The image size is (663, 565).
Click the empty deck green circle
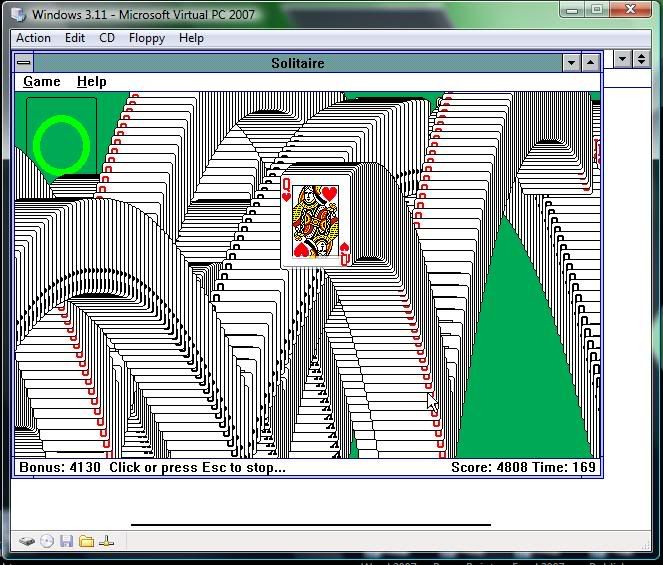61,145
